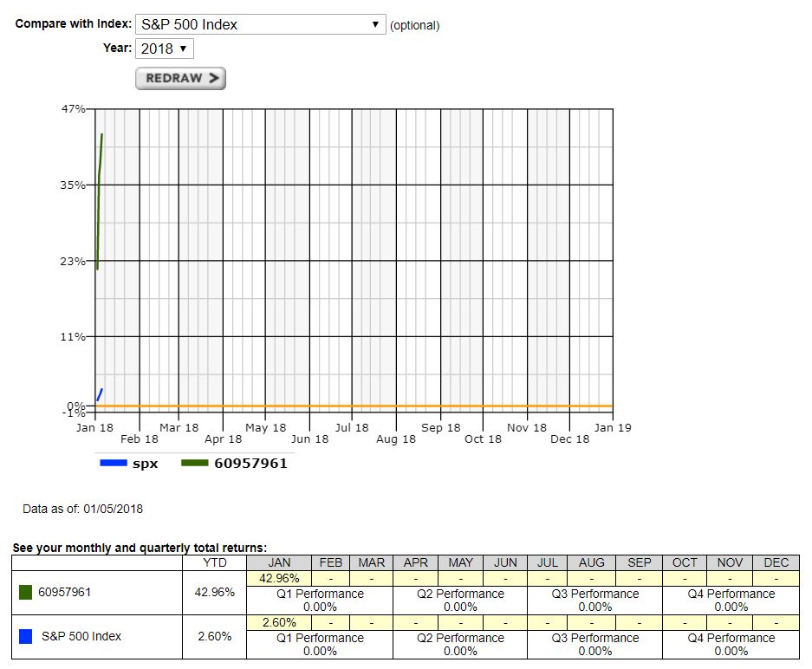Viewport: 812px width, 669px height.
Task: Click Q1 Performance for S&P 500 row
Action: [320, 644]
